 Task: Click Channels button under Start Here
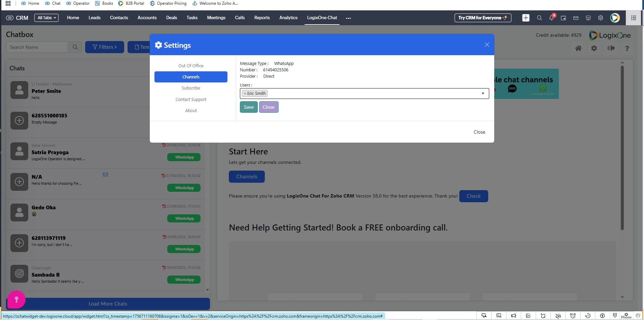[x=247, y=177]
